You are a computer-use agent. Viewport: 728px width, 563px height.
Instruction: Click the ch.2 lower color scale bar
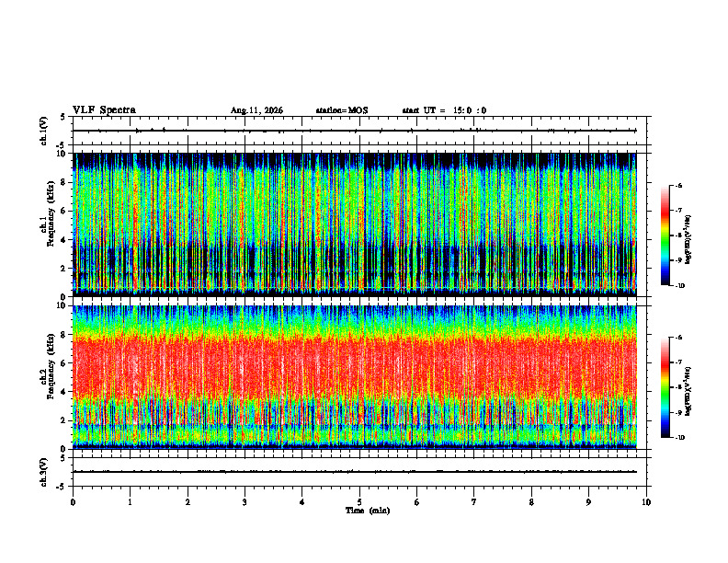(665, 387)
